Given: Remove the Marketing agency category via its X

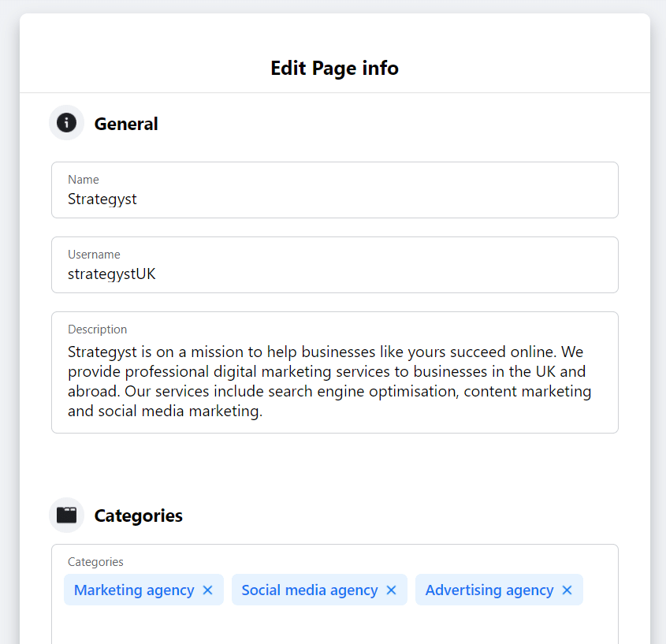Looking at the screenshot, I should 207,590.
